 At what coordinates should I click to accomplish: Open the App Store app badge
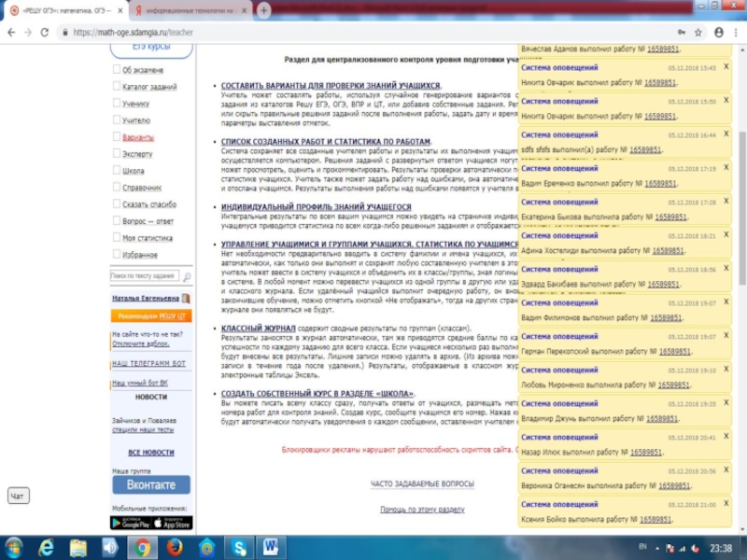click(x=172, y=523)
